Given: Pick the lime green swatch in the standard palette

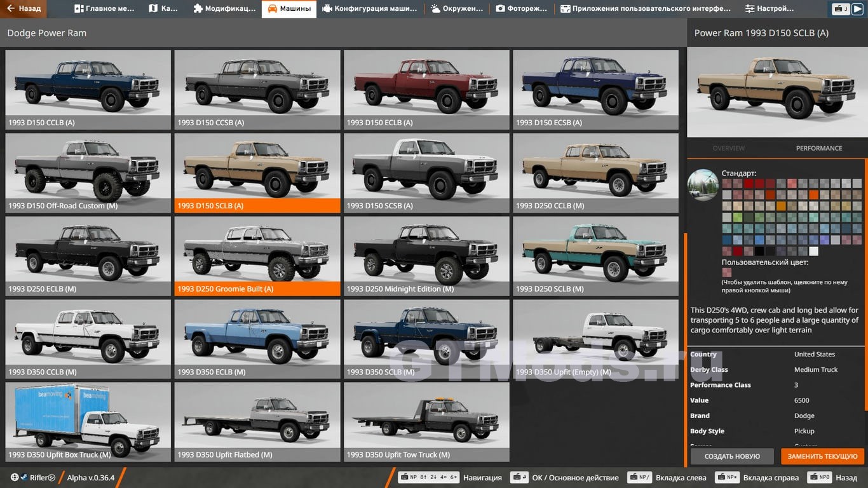Looking at the screenshot, I should pos(738,217).
